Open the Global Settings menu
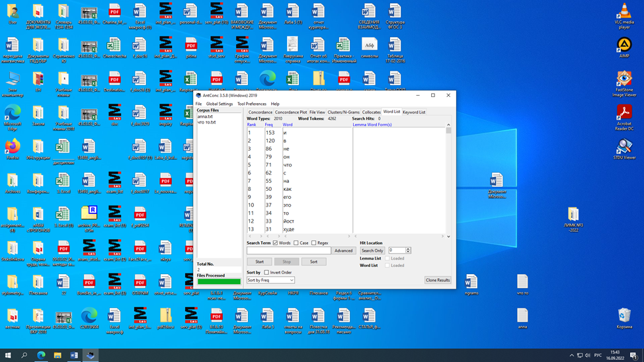 [x=219, y=104]
